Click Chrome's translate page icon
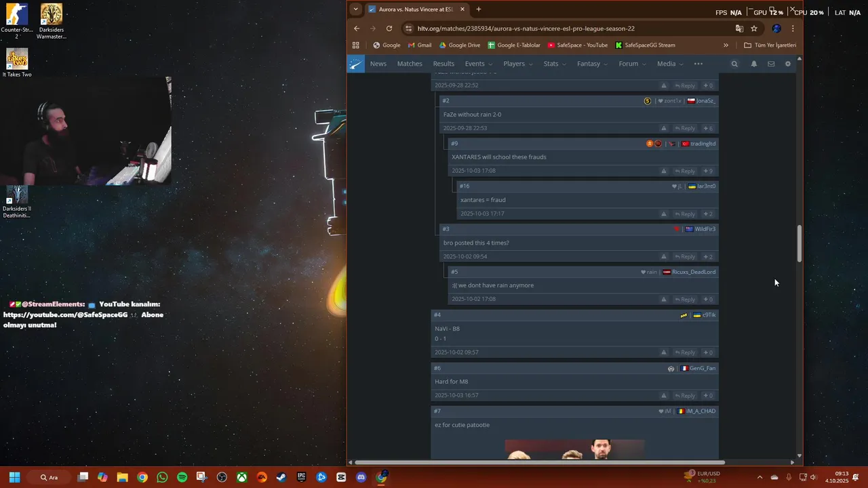 pyautogui.click(x=739, y=28)
